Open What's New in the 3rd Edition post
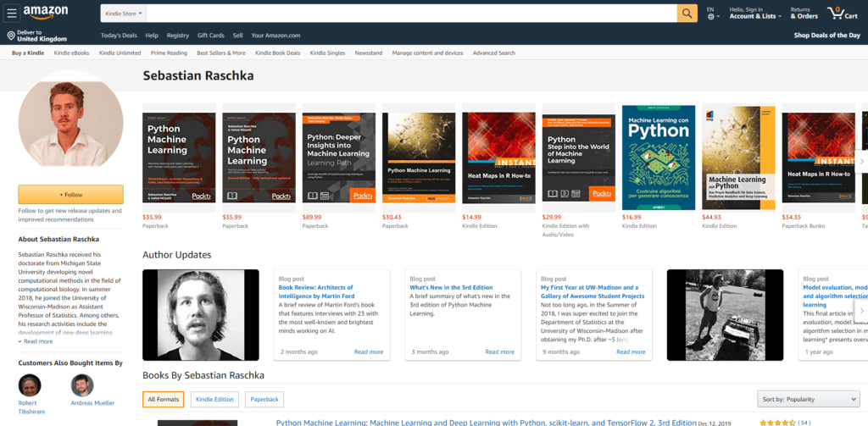 (x=451, y=288)
